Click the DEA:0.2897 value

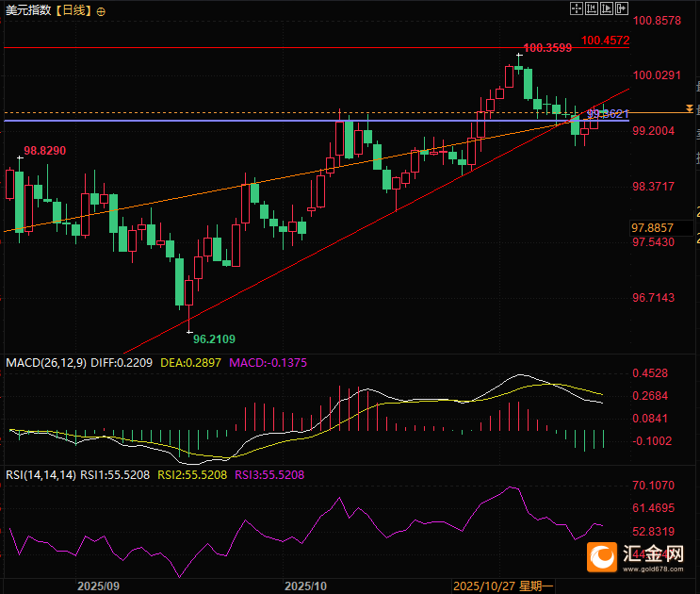(190, 363)
